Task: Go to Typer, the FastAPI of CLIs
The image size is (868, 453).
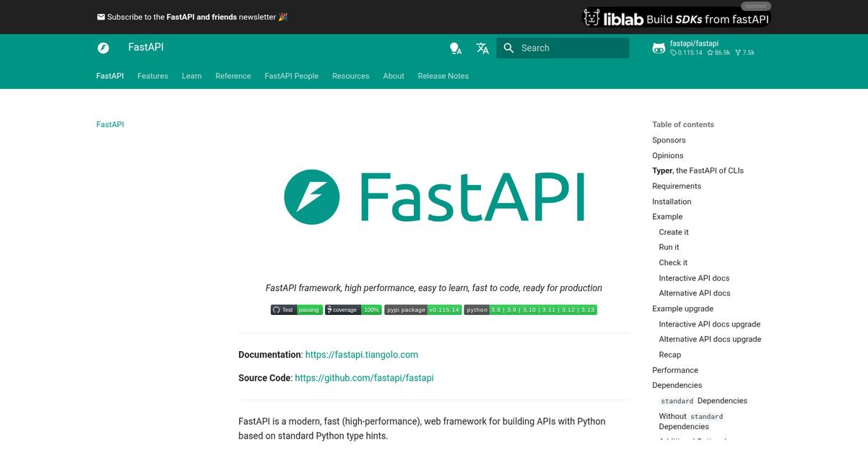Action: pos(698,171)
